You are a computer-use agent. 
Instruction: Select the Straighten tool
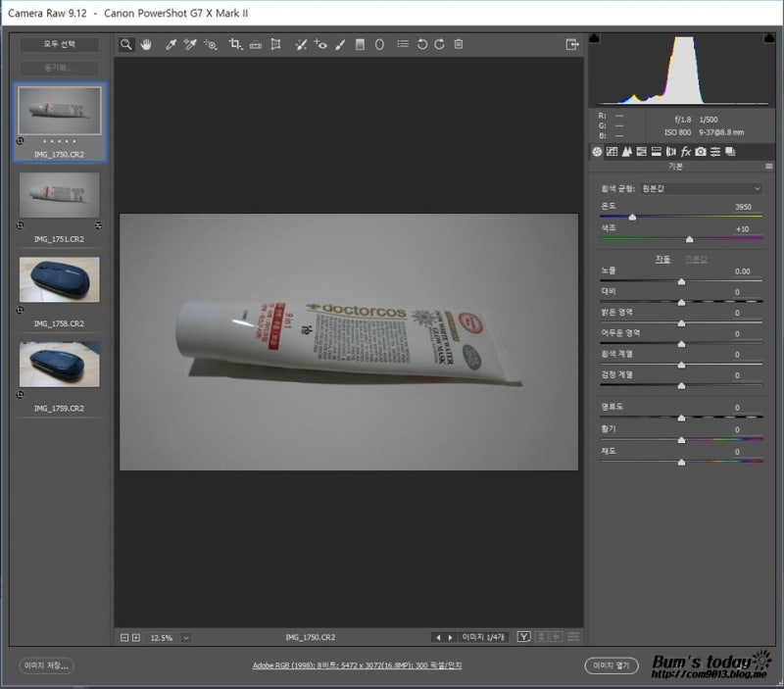click(256, 44)
